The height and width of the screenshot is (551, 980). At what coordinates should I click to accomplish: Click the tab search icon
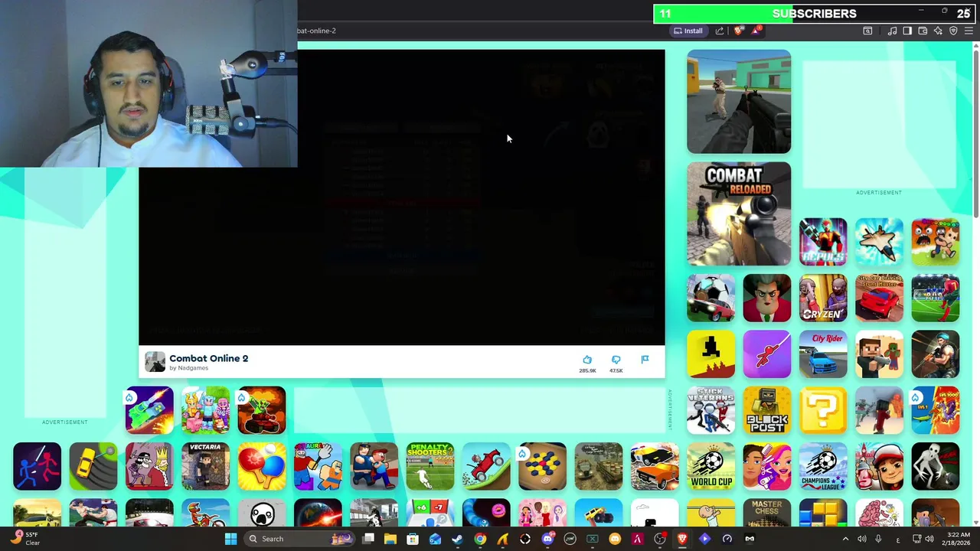click(867, 31)
